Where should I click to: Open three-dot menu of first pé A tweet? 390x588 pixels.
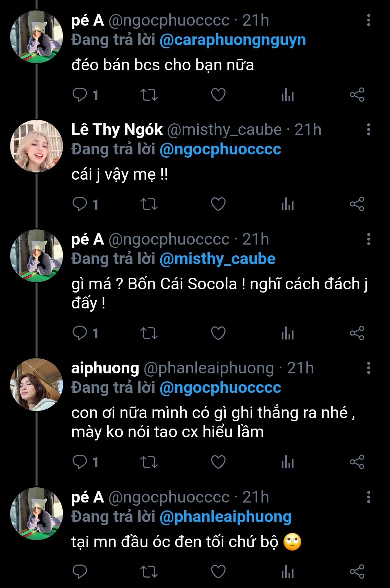tap(368, 20)
